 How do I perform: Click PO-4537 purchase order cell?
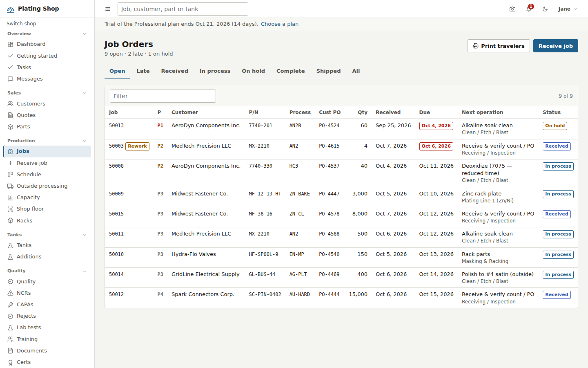tap(329, 166)
